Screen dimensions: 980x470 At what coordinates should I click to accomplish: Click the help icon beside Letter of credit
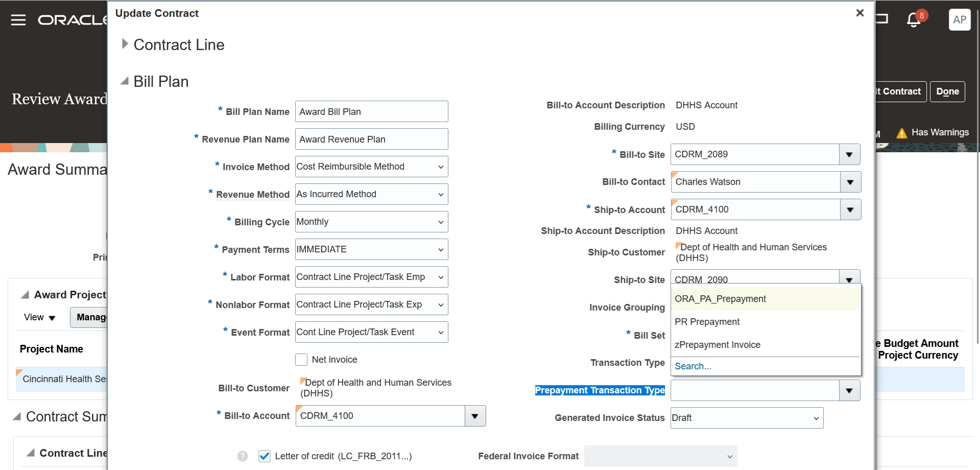tap(243, 456)
